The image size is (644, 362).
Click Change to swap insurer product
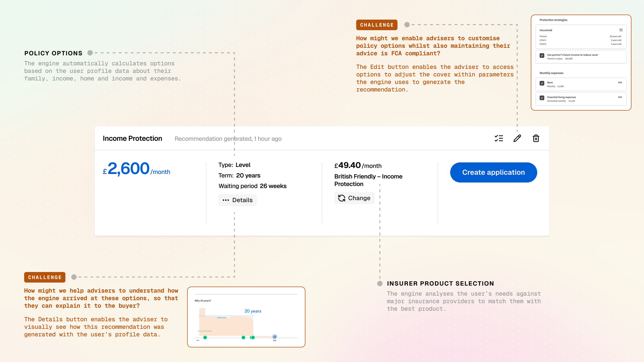(x=354, y=198)
